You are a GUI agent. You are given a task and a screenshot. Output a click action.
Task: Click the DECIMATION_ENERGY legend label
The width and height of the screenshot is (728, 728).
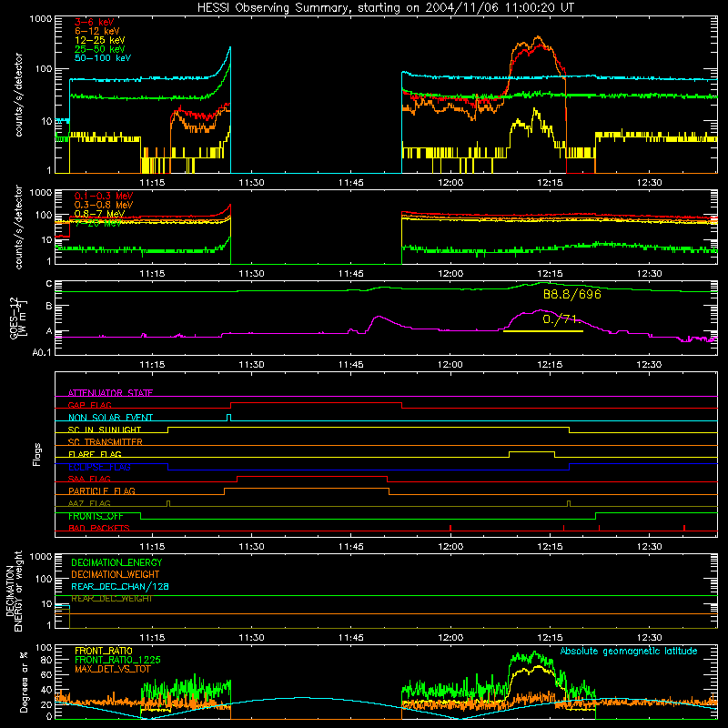pos(116,562)
